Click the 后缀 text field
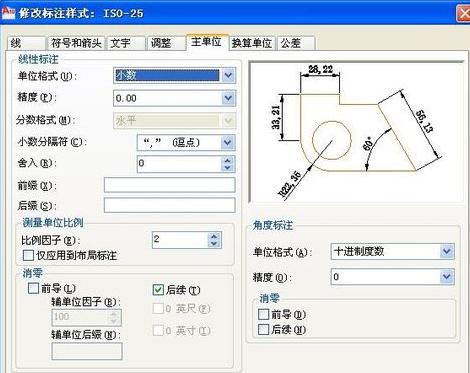The width and height of the screenshot is (470, 373). [170, 205]
